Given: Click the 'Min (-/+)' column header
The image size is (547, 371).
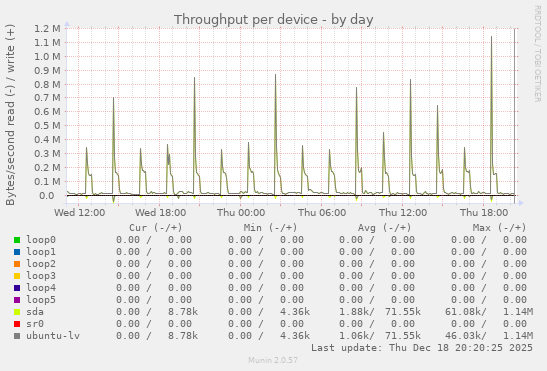Looking at the screenshot, I should [x=270, y=228].
